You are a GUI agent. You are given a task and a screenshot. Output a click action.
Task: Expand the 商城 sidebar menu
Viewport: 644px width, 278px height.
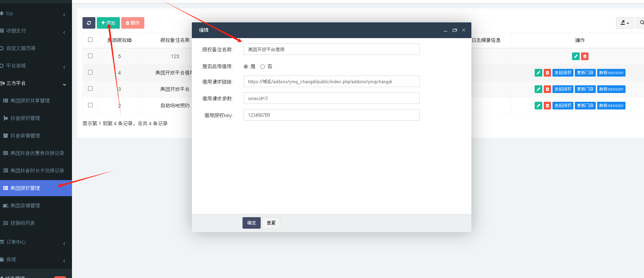pos(36,259)
